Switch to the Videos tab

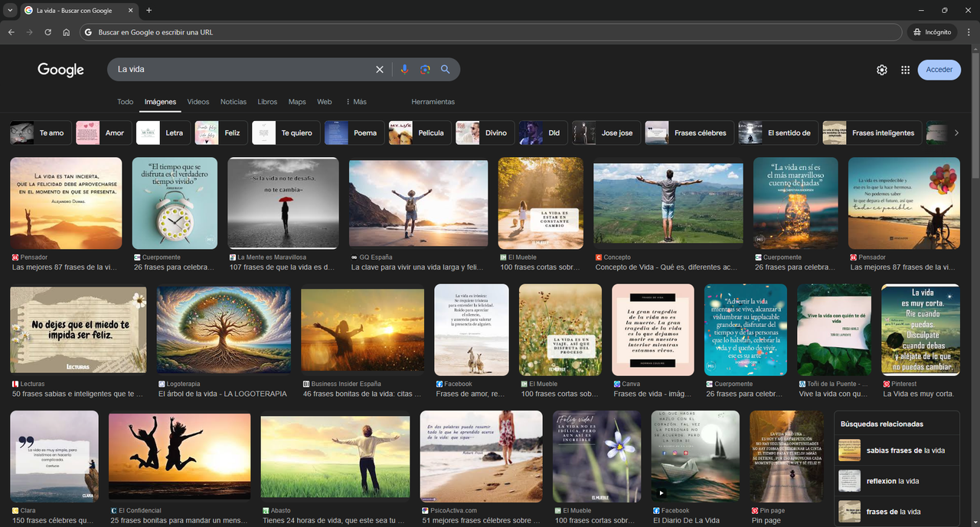198,102
